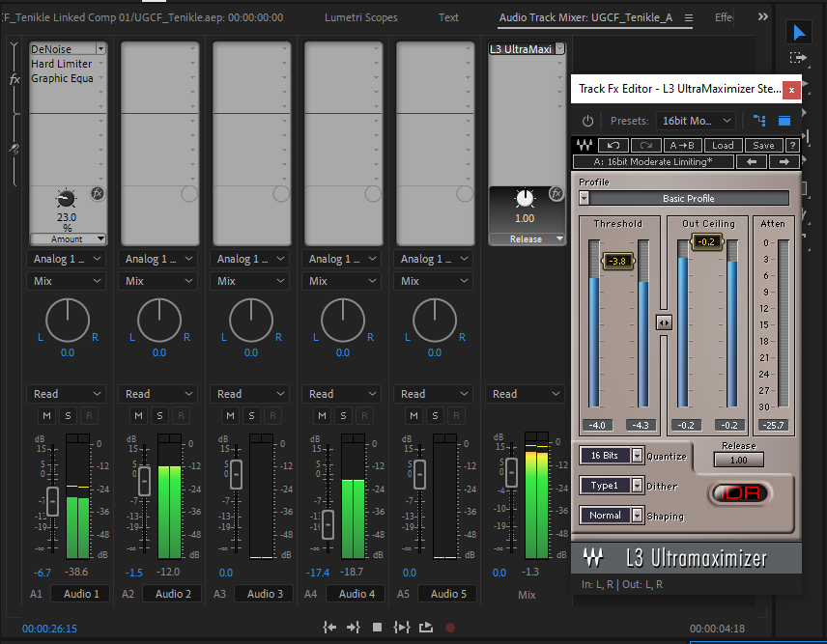Toggle the L3 plugin power bypass icon

[587, 121]
